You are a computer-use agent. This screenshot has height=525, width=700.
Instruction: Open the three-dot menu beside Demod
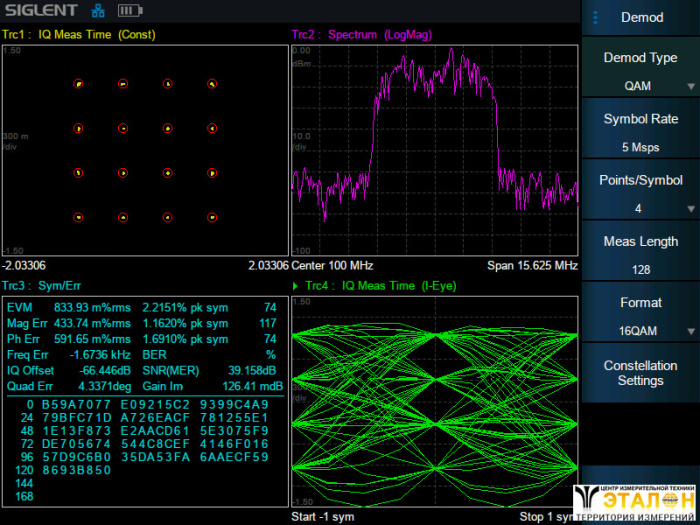(595, 18)
